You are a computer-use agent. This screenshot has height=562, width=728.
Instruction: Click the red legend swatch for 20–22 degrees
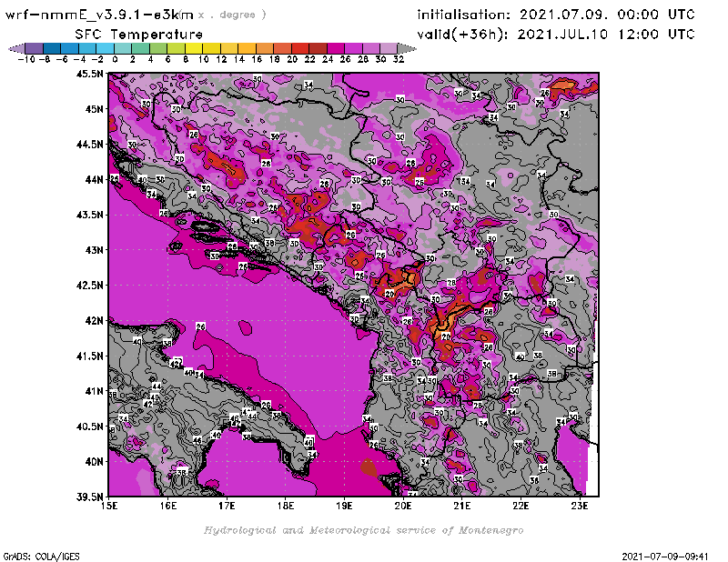coord(300,48)
